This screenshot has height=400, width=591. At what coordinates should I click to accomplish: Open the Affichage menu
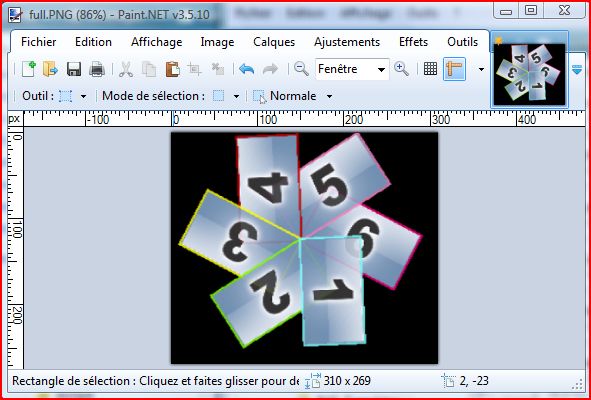tap(156, 42)
